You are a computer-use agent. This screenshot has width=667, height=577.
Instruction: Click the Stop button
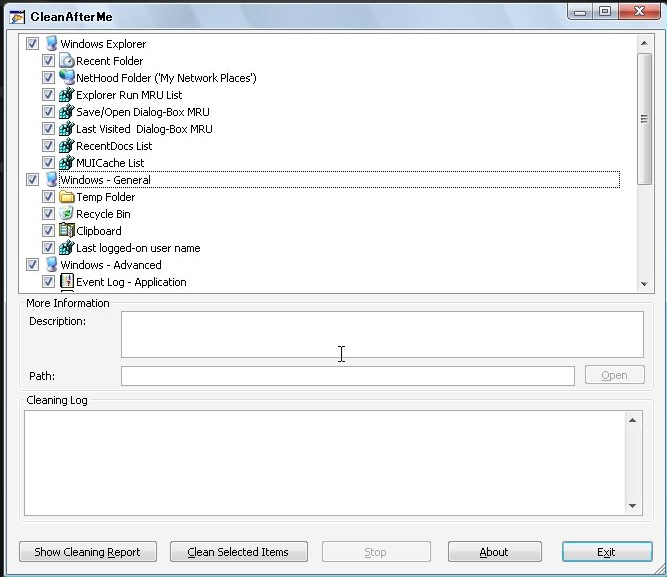376,551
